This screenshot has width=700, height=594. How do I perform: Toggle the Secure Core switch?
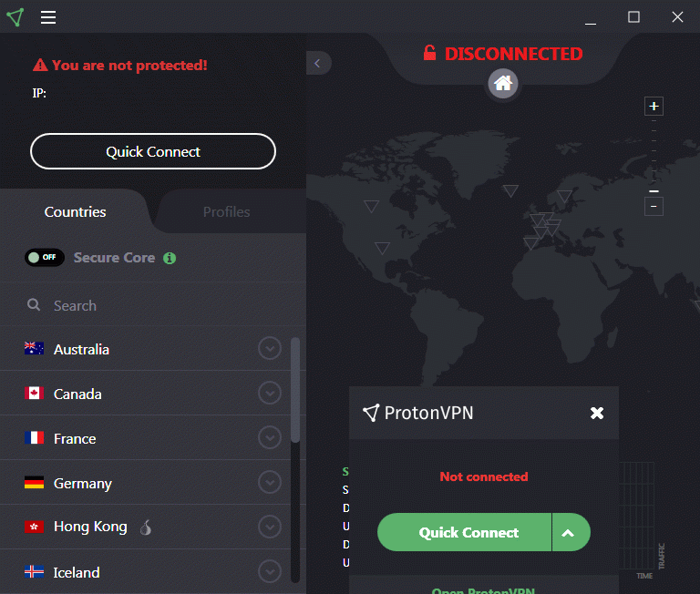click(44, 258)
